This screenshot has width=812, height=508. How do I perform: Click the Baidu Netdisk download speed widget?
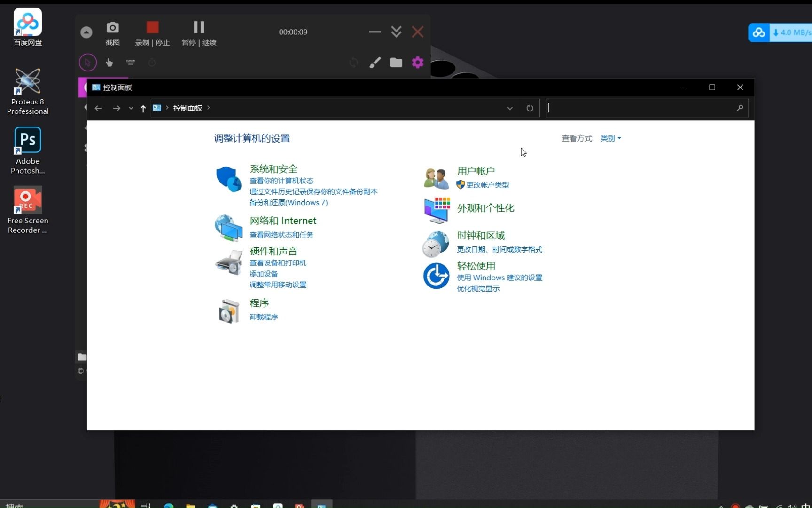tap(780, 32)
